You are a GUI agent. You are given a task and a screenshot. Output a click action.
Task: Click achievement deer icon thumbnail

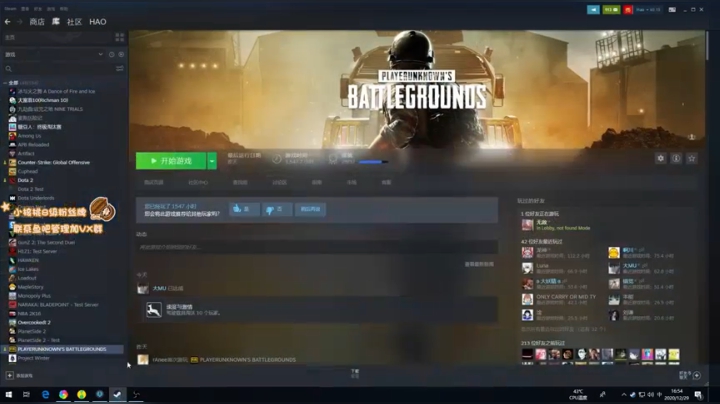pyautogui.click(x=154, y=309)
